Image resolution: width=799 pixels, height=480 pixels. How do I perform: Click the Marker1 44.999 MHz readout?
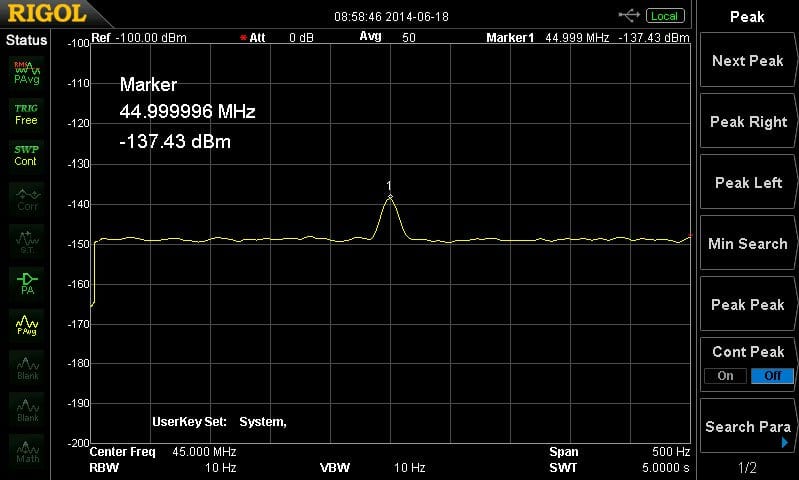tap(548, 38)
